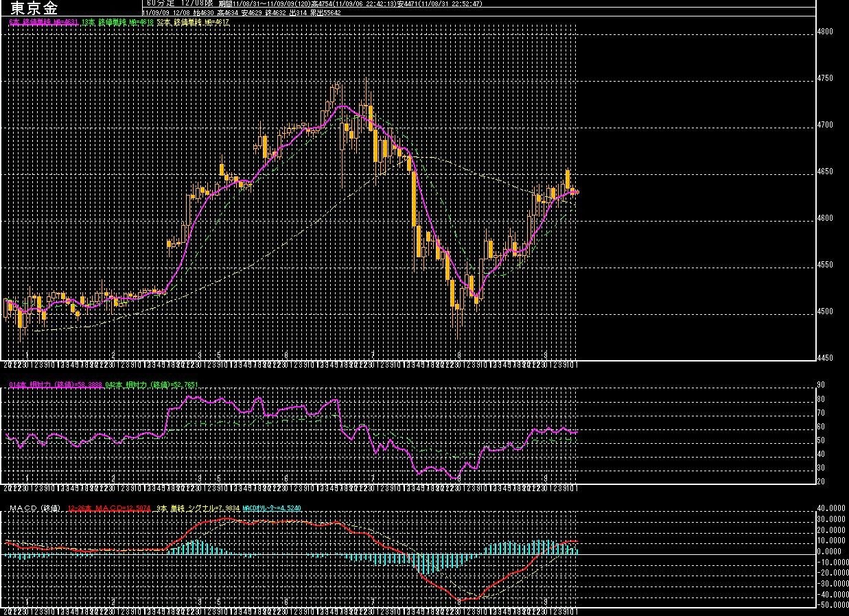Select the 60分足 12/08限 timeframe label
The image size is (849, 616).
point(180,3)
